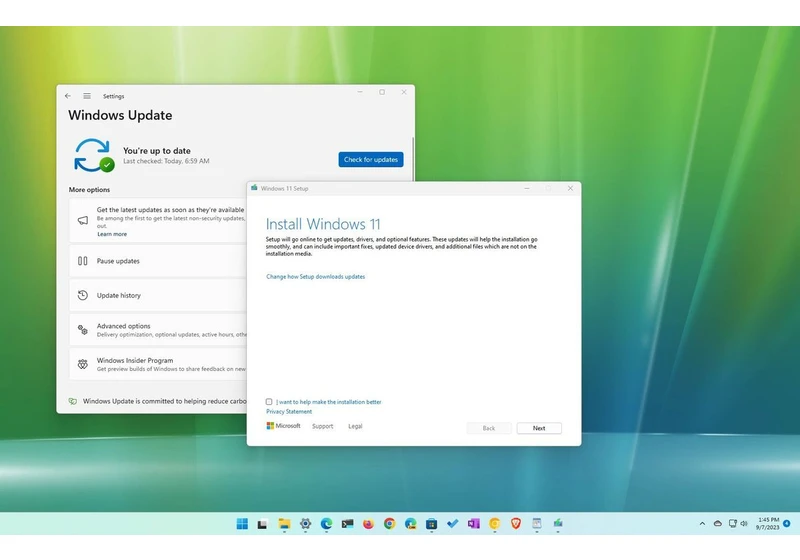Open Edge Canary icon on the taskbar
Viewport: 800px width, 560px height.
411,524
